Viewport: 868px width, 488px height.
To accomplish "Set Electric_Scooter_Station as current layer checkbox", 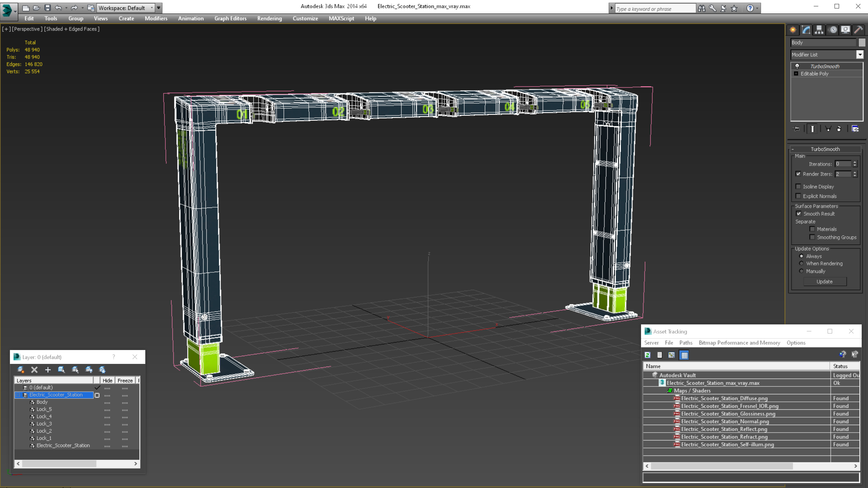I will (x=97, y=395).
